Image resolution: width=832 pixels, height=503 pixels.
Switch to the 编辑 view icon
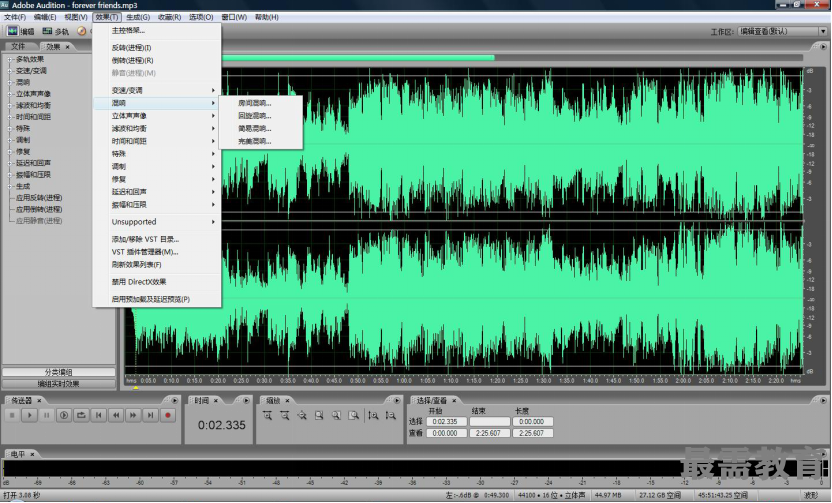pos(13,31)
